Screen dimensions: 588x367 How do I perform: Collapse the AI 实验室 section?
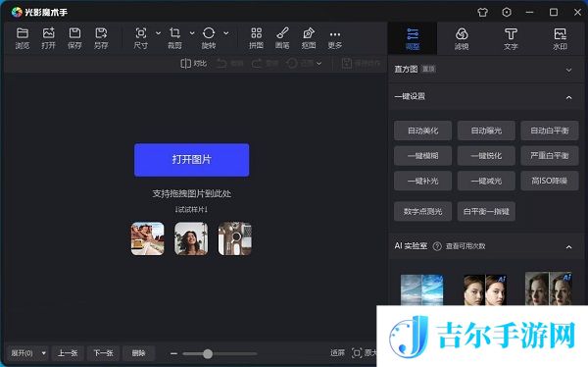point(568,247)
